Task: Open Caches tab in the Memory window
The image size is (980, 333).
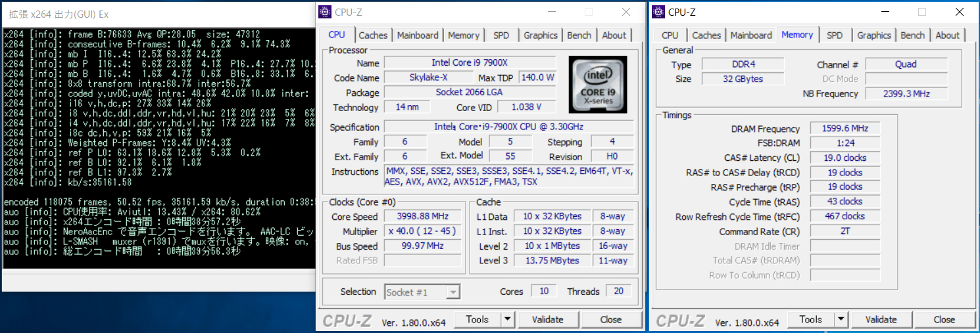Action: [x=706, y=35]
